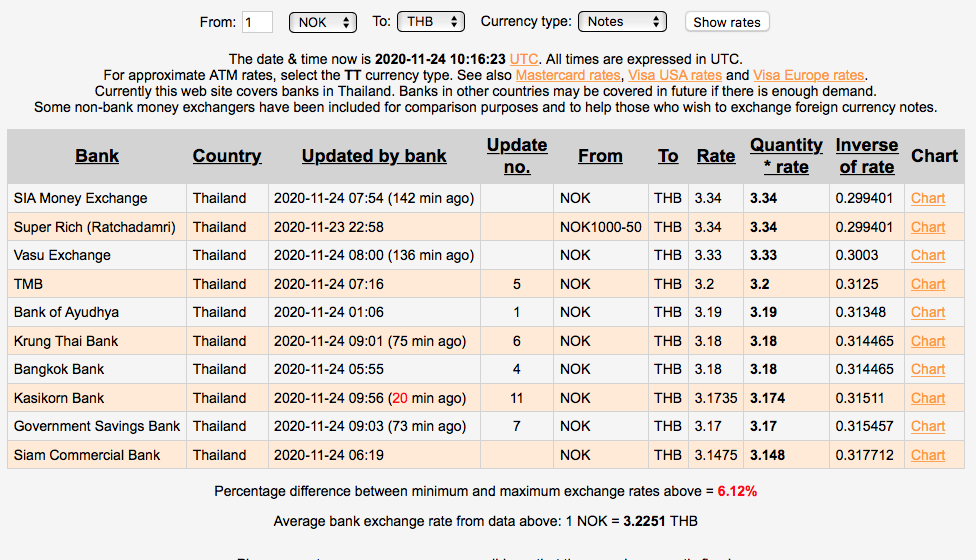Click the From amount input field

click(258, 22)
